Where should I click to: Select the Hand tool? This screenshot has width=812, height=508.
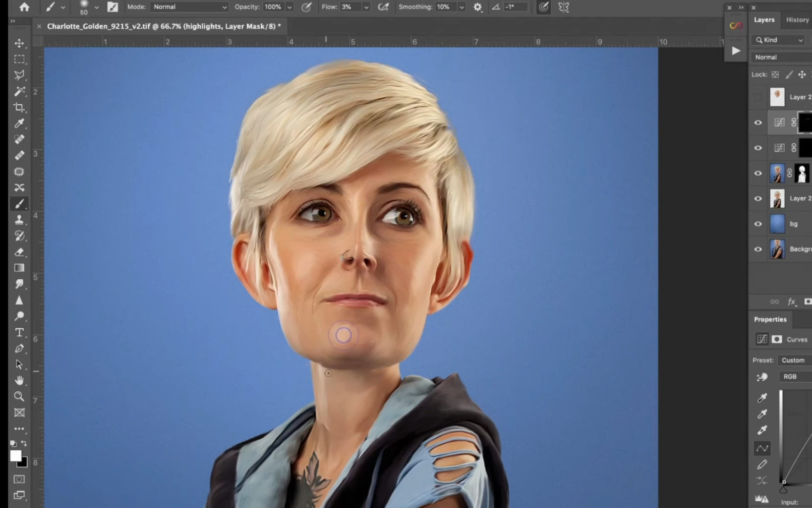20,381
